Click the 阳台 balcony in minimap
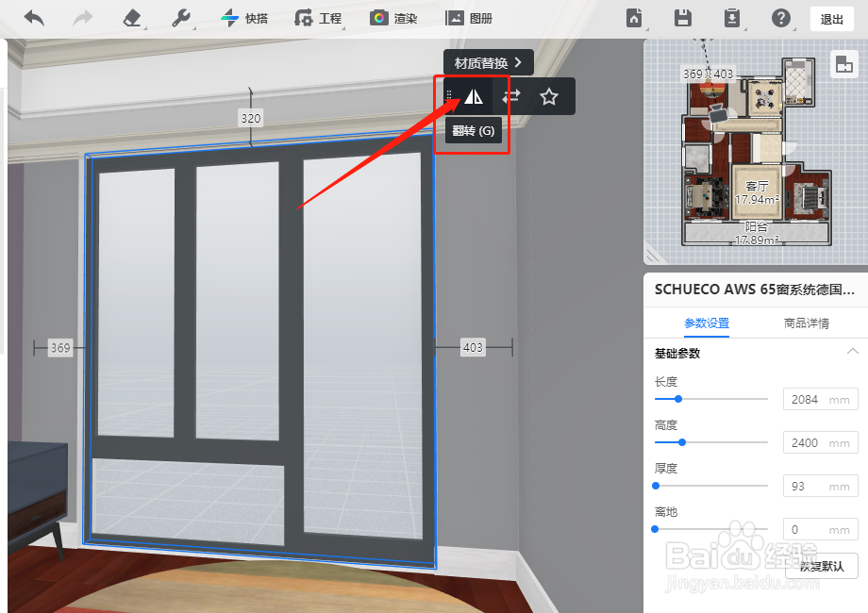The width and height of the screenshot is (868, 613). click(x=756, y=233)
